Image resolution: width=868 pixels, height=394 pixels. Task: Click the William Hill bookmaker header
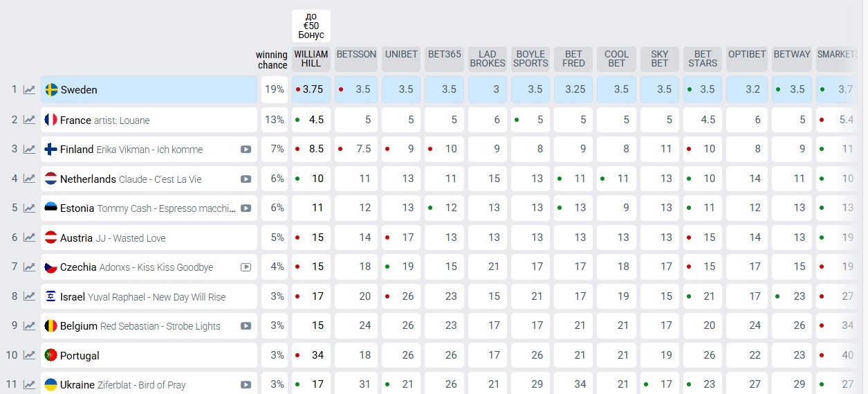311,59
